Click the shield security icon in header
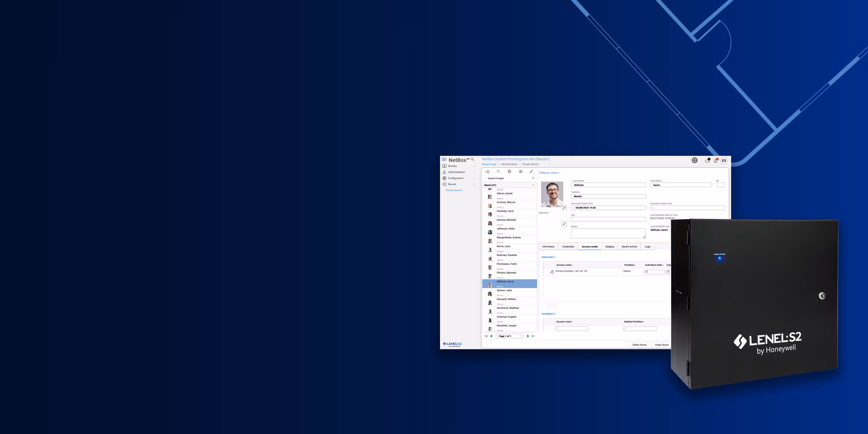868x434 pixels. (694, 160)
